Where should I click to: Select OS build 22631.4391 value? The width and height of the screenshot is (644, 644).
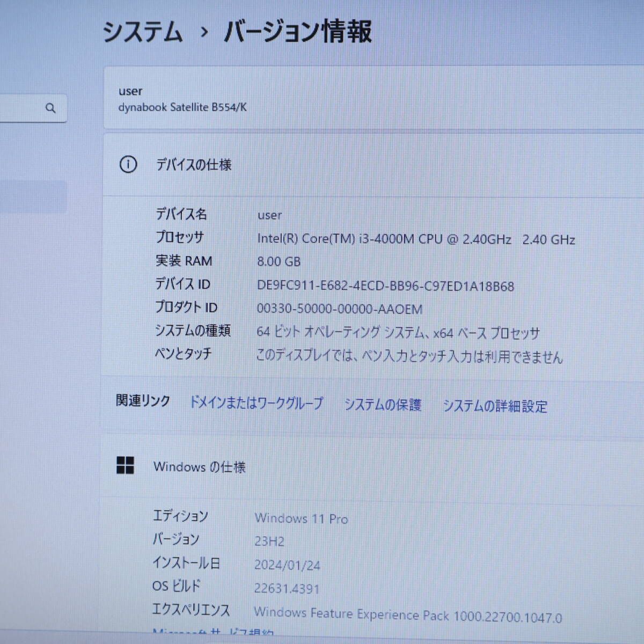(x=287, y=589)
